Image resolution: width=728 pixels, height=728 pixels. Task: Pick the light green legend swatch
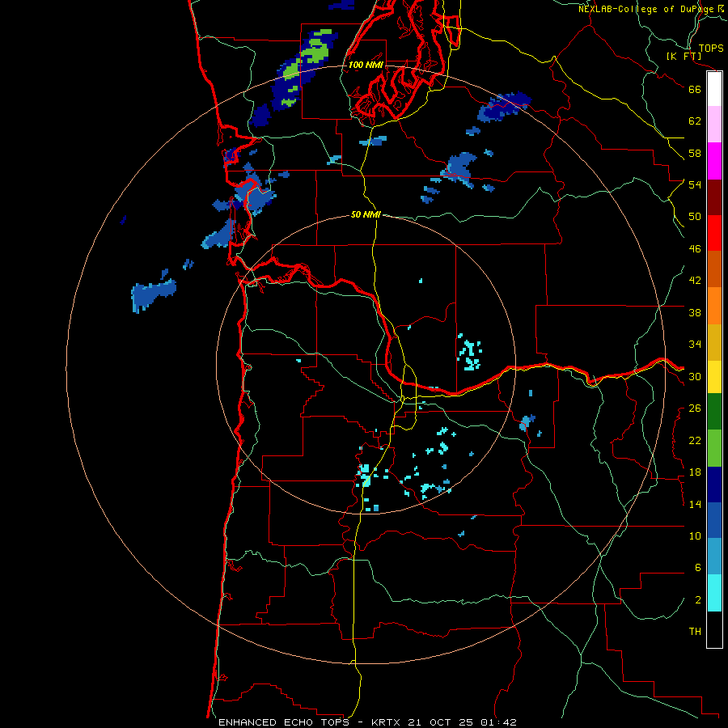[x=714, y=448]
